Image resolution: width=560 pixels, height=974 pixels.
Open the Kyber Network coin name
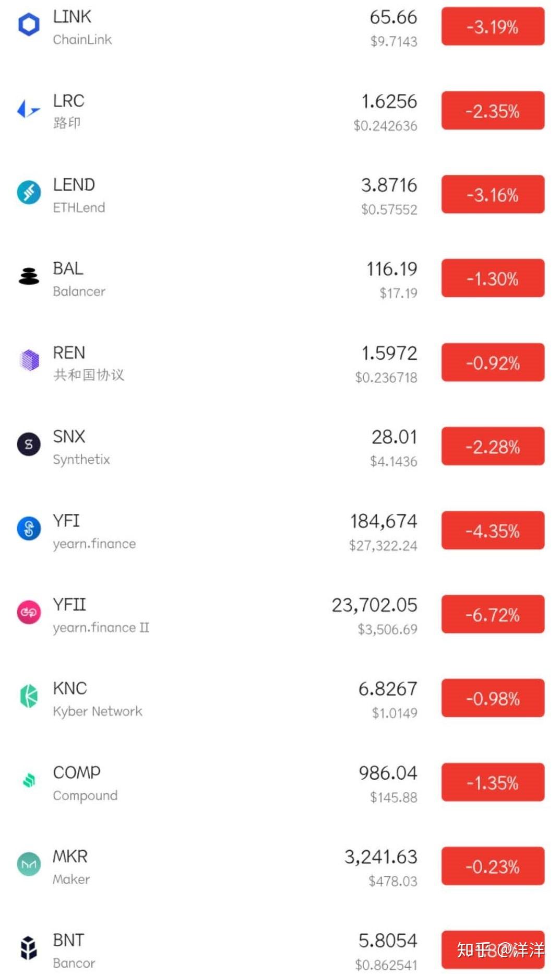[98, 711]
